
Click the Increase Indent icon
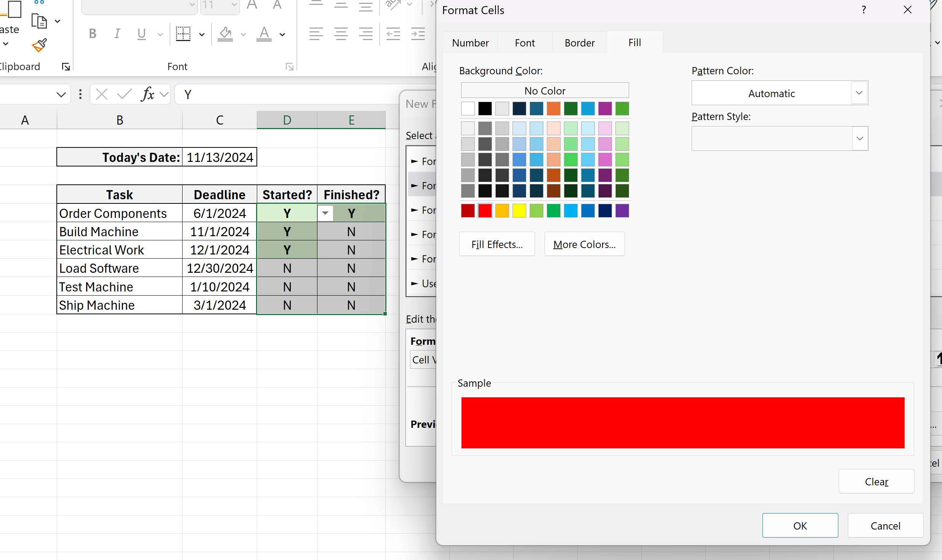(x=418, y=34)
